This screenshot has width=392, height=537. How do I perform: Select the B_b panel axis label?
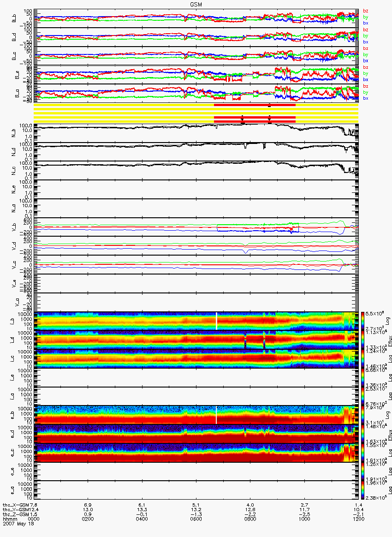coord(14,18)
